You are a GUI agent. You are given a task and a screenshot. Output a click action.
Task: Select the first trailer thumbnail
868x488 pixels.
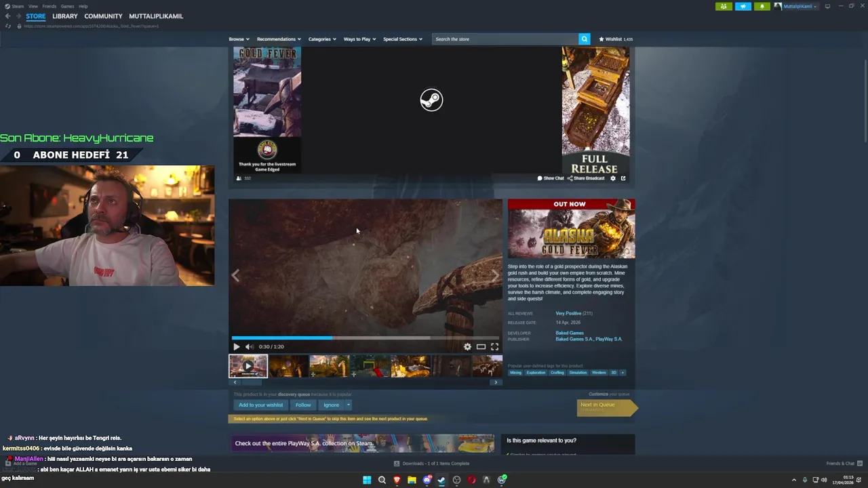pos(248,366)
